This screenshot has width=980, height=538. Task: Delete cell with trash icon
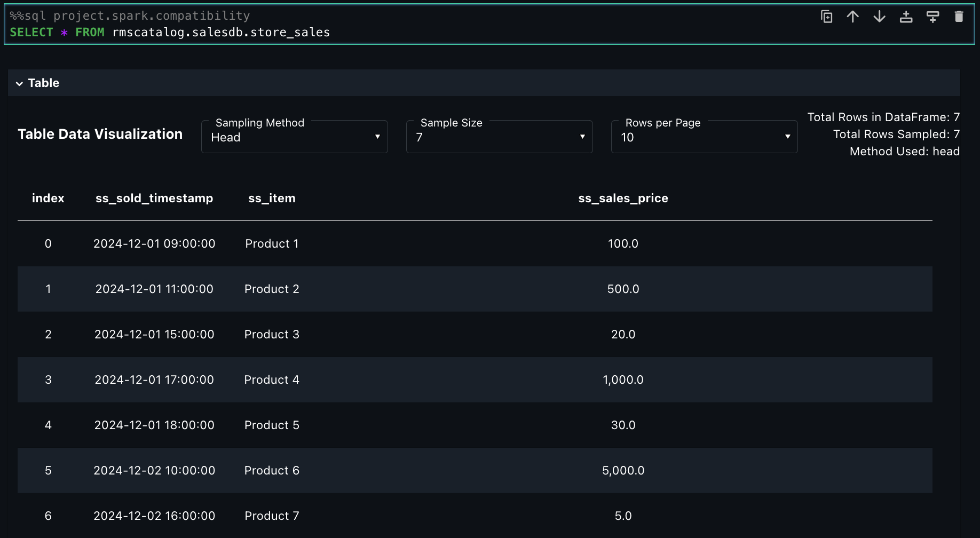[x=959, y=17]
